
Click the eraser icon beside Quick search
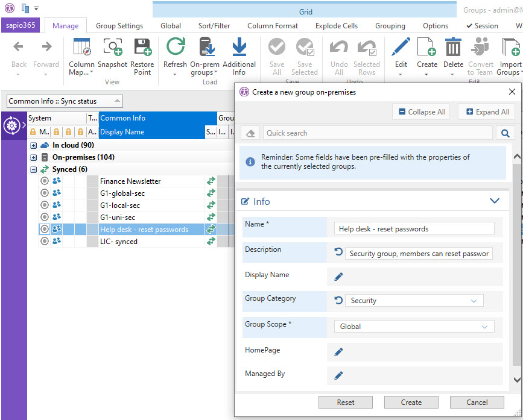click(x=250, y=133)
